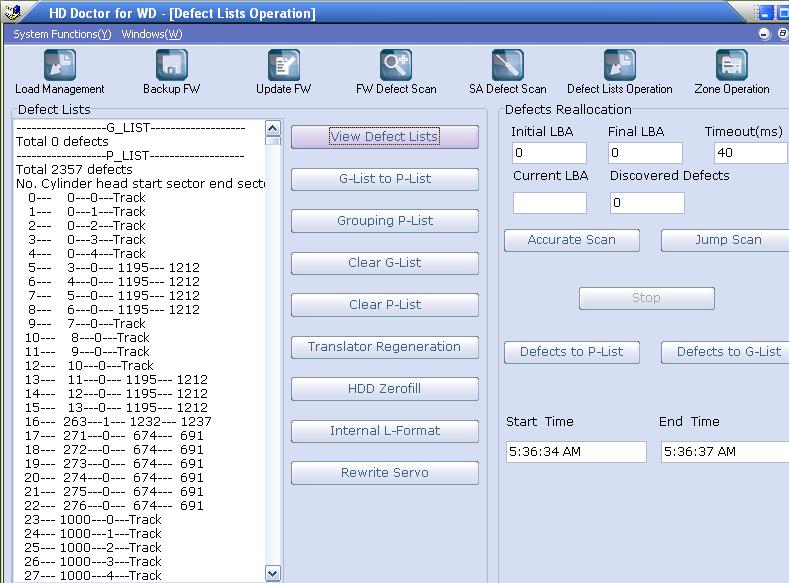Select the column header line 'No. Cylinder head'
Image resolution: width=789 pixels, height=583 pixels.
pyautogui.click(x=140, y=184)
